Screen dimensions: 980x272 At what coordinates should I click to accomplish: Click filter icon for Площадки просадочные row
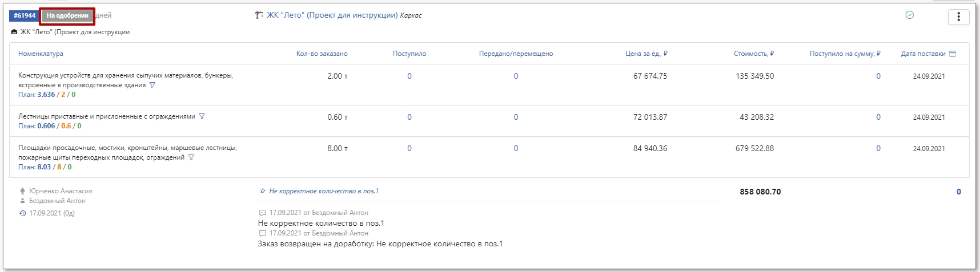point(191,157)
